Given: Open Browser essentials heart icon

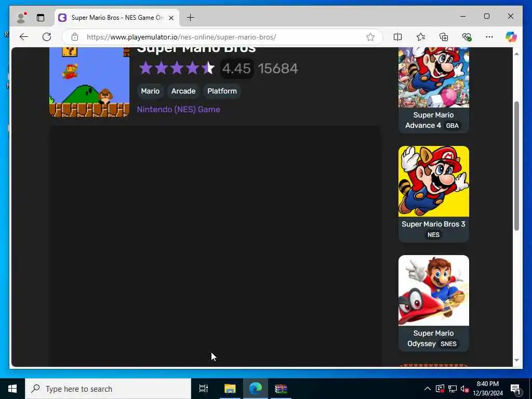Looking at the screenshot, I should tap(467, 37).
